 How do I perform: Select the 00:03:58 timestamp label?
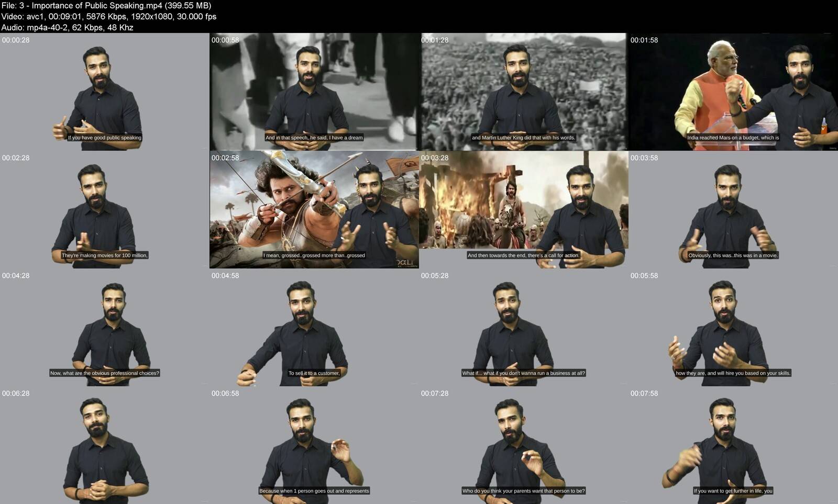click(644, 158)
